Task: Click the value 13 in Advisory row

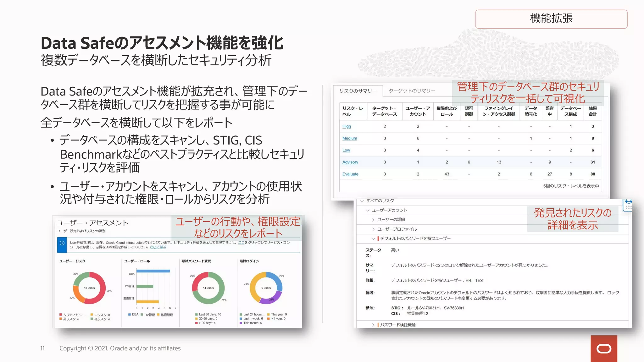Action: (499, 162)
